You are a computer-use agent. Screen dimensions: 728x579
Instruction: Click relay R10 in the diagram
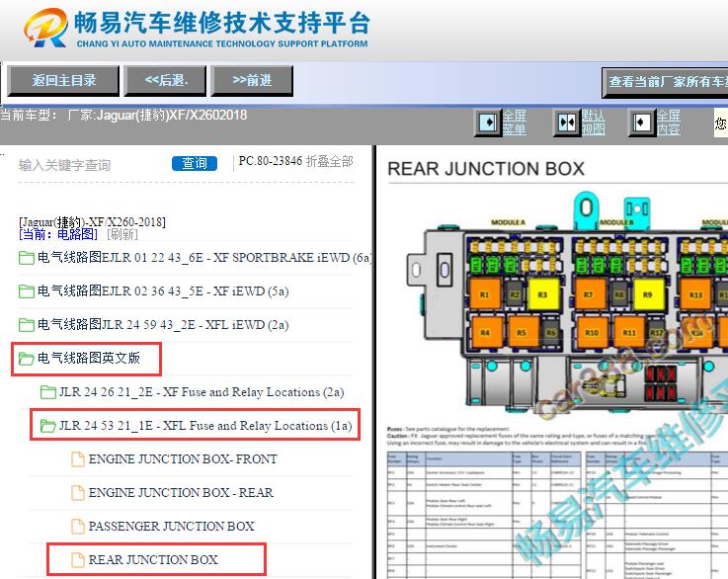pos(592,332)
